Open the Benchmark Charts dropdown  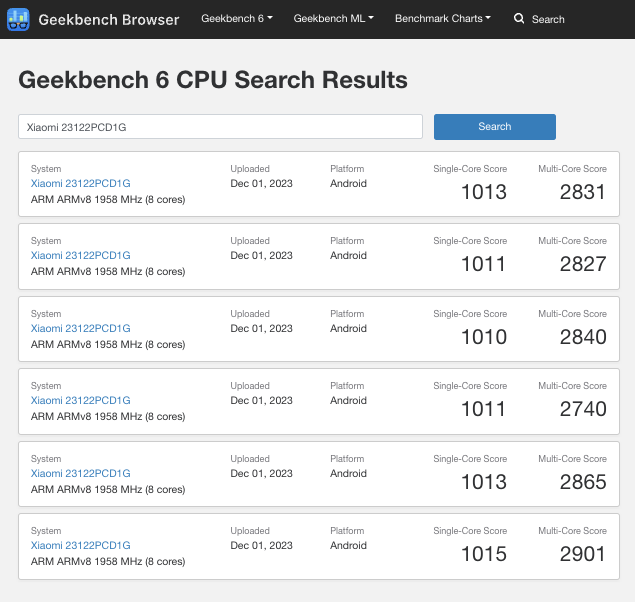(x=443, y=19)
